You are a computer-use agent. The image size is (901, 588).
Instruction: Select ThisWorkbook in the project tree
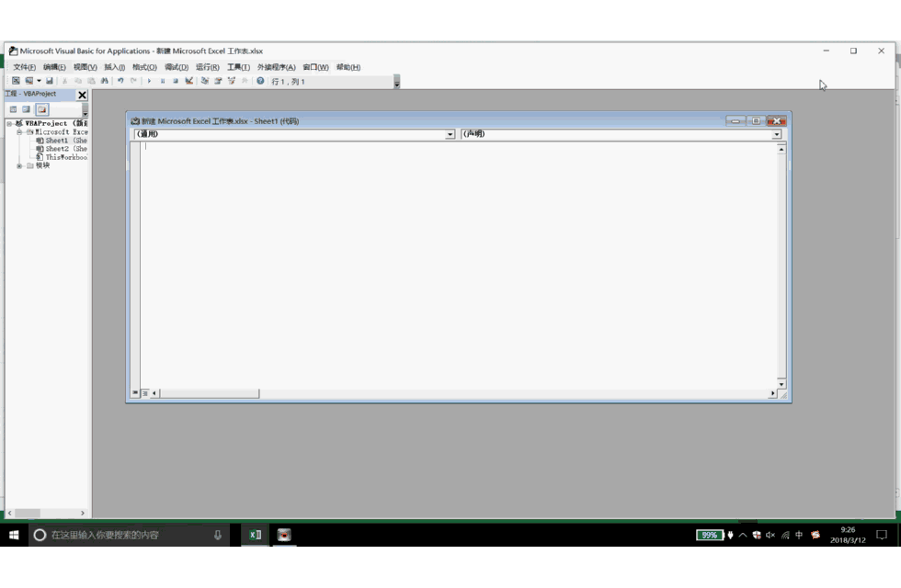click(62, 157)
